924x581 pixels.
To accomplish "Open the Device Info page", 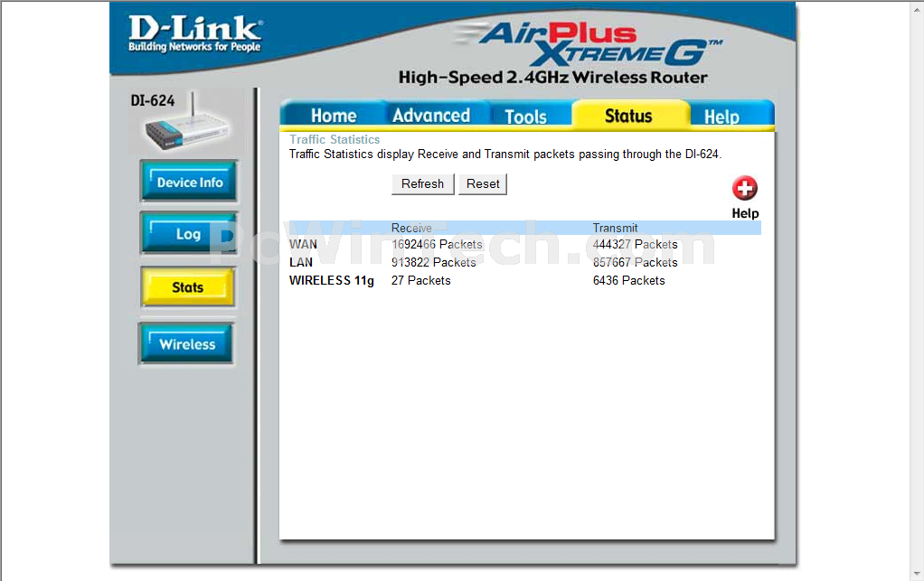I will 189,182.
